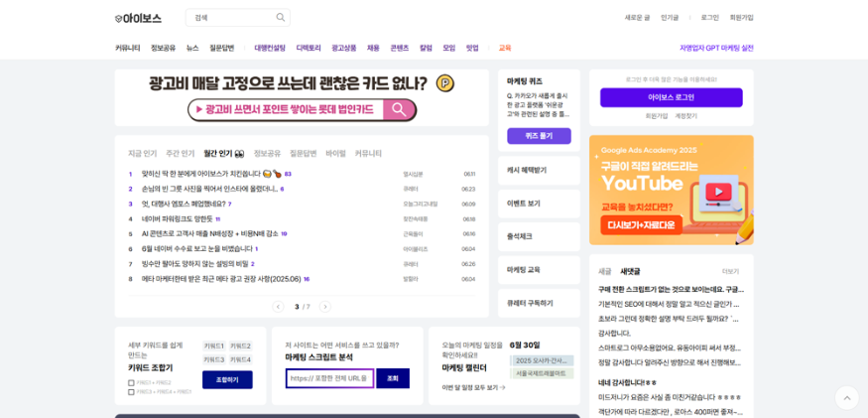Click the 조합하기 button
Screen dimensions: 868x418
click(227, 379)
